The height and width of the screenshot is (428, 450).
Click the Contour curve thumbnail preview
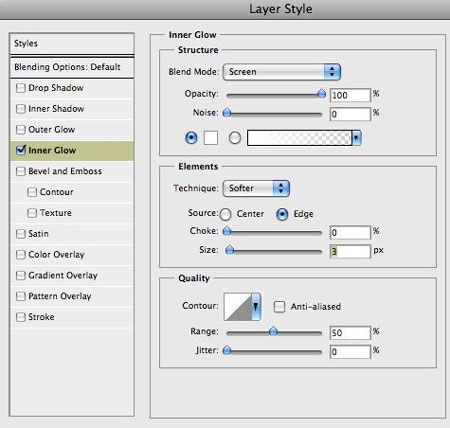[x=238, y=306]
